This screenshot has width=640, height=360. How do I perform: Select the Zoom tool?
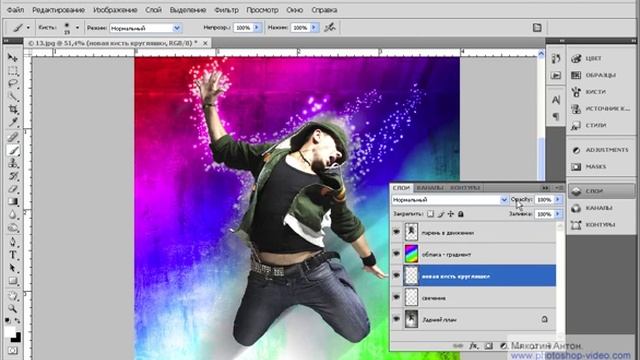tap(13, 309)
